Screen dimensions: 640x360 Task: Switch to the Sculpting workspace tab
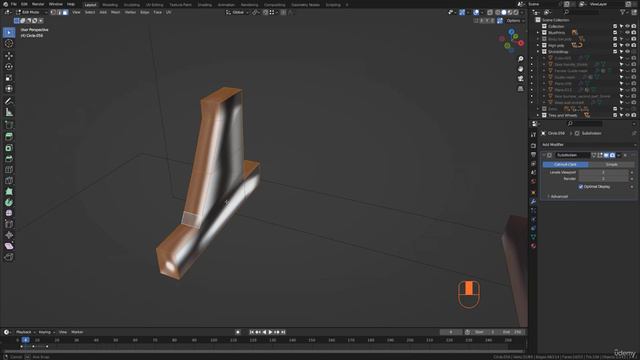pos(131,5)
